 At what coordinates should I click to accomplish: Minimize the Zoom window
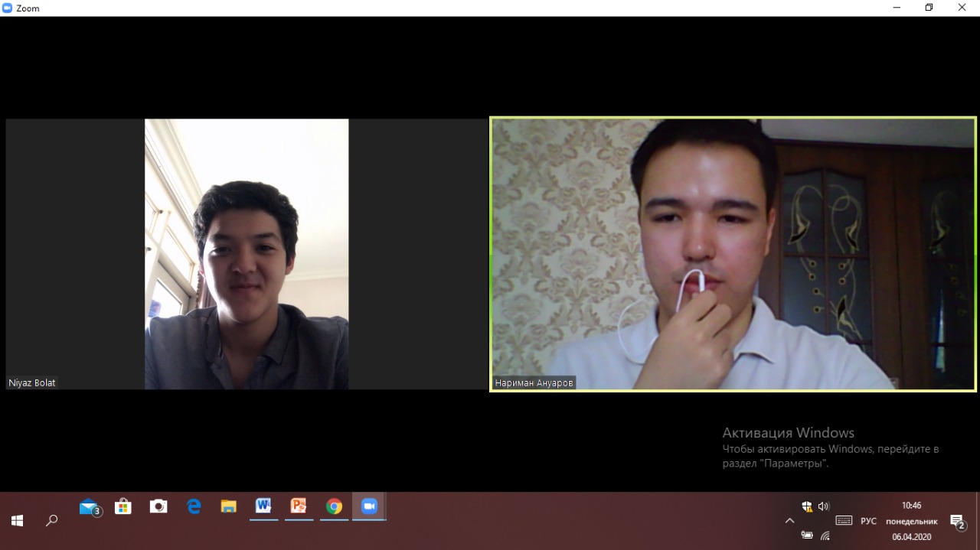[897, 8]
